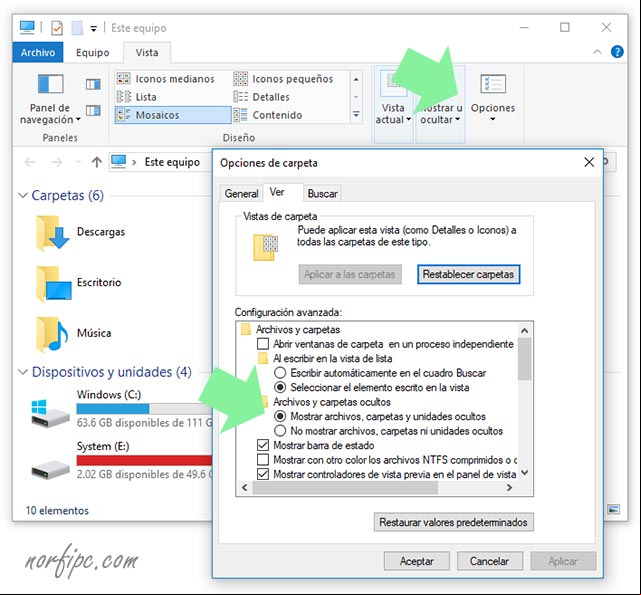
Task: Check Abrir ventanas de carpeta en proceso independiente
Action: (263, 344)
